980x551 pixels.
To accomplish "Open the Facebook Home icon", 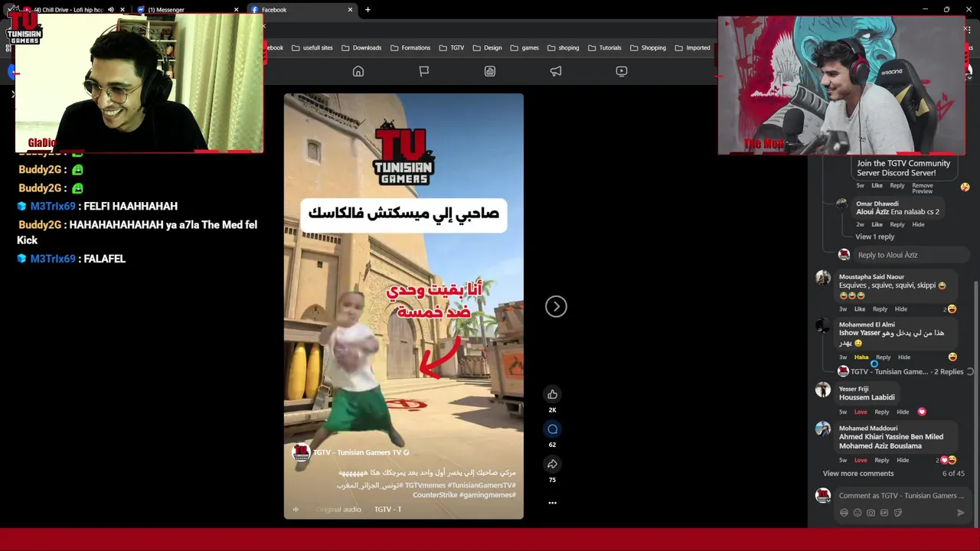I will (358, 71).
